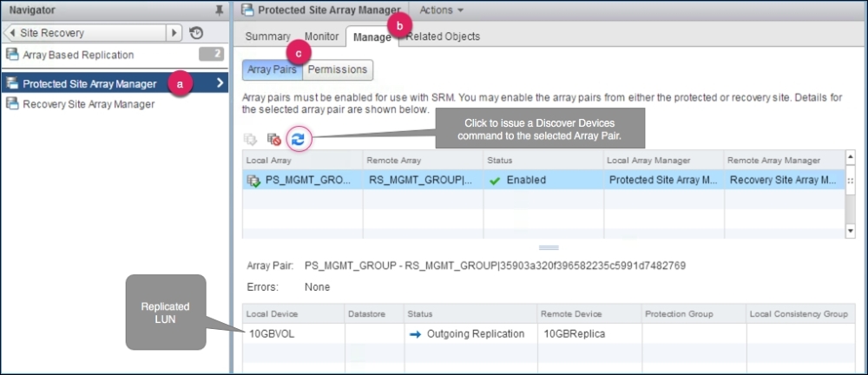Click the disable array pair icon

[273, 140]
